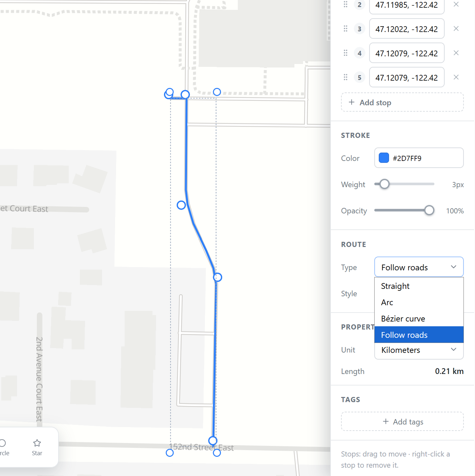The width and height of the screenshot is (475, 476).
Task: Grab the drag handle for stop 2
Action: click(346, 4)
